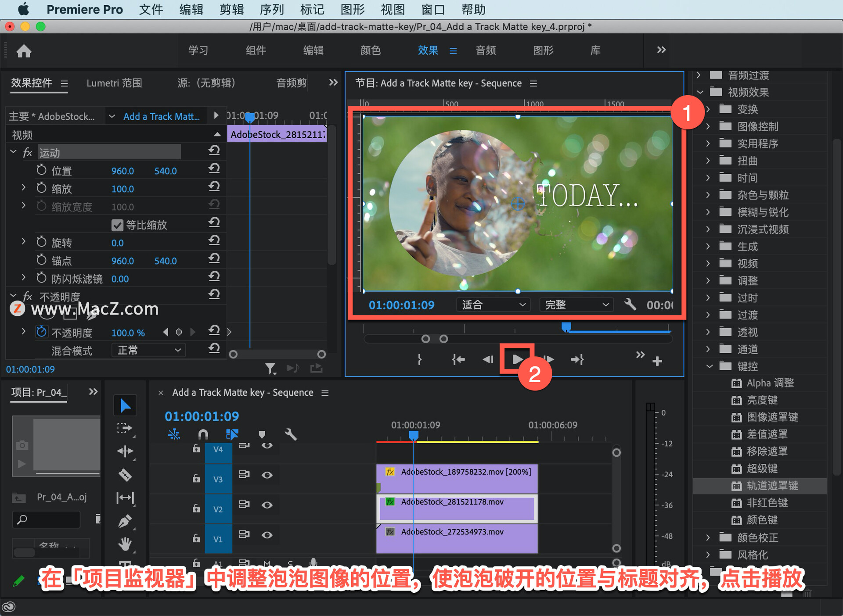Open the Apple menu
843x616 pixels.
[x=23, y=9]
